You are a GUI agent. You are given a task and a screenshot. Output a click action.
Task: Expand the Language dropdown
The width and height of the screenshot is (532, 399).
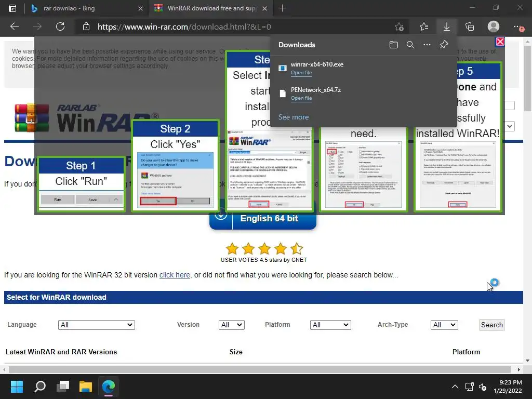pos(97,325)
